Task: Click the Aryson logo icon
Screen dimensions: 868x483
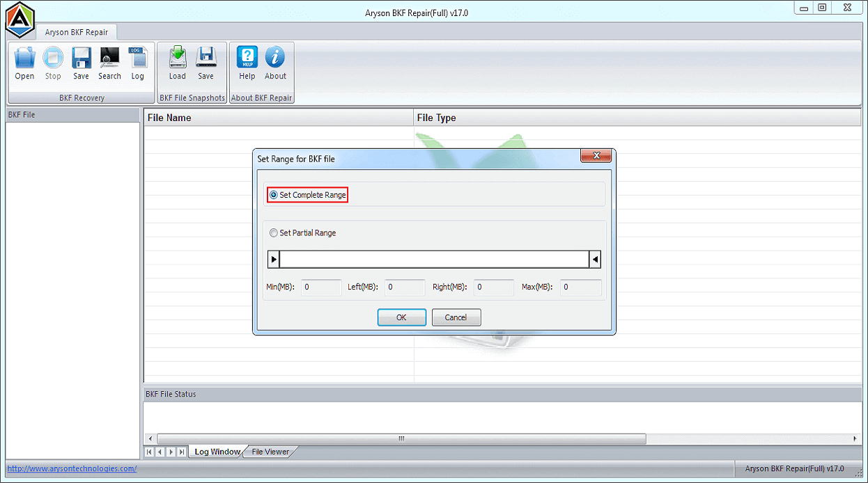Action: pyautogui.click(x=20, y=19)
